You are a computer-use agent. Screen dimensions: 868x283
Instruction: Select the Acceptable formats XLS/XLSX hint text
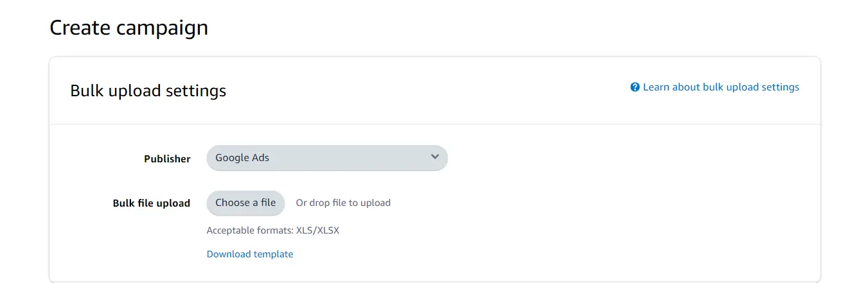click(x=272, y=230)
